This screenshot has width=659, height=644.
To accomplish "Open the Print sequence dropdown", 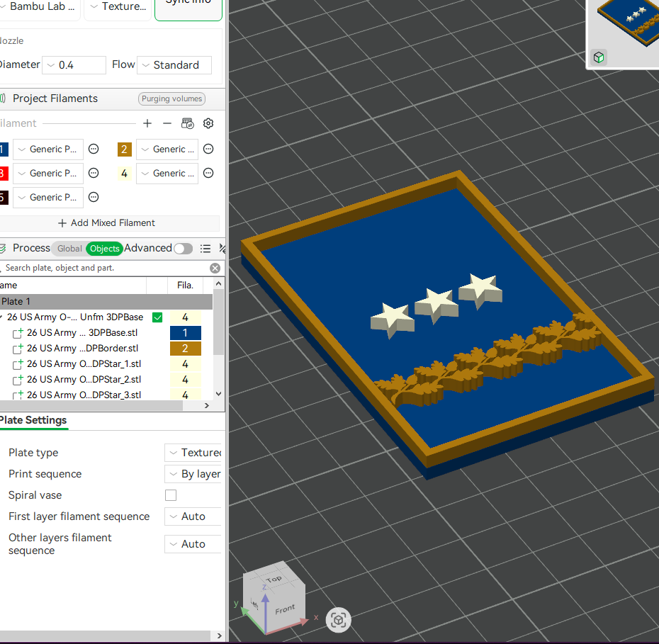I will [193, 474].
